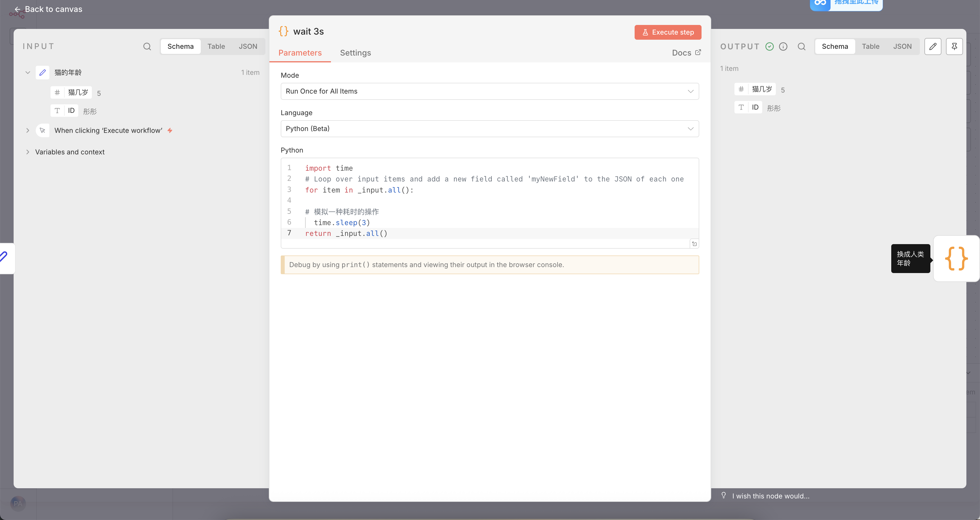Click the output panel search icon
980x520 pixels.
click(802, 46)
